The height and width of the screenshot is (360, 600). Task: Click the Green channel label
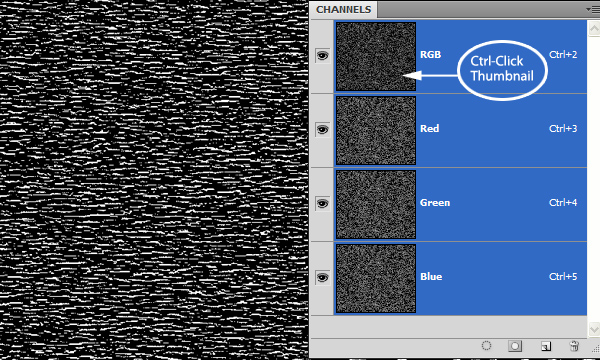(435, 202)
